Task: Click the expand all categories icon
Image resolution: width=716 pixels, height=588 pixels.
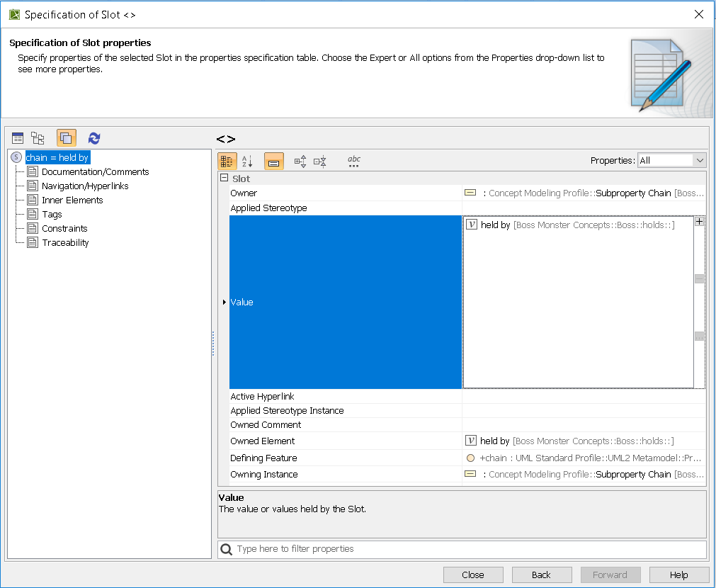Action: (300, 162)
